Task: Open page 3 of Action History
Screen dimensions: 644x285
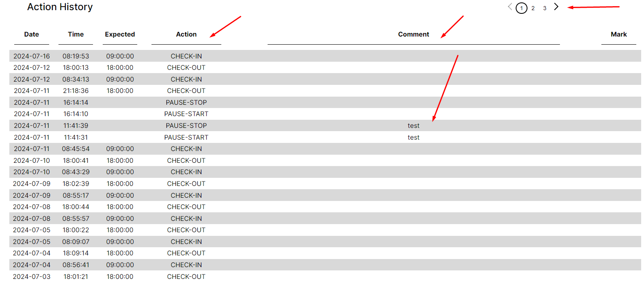Action: [x=545, y=8]
